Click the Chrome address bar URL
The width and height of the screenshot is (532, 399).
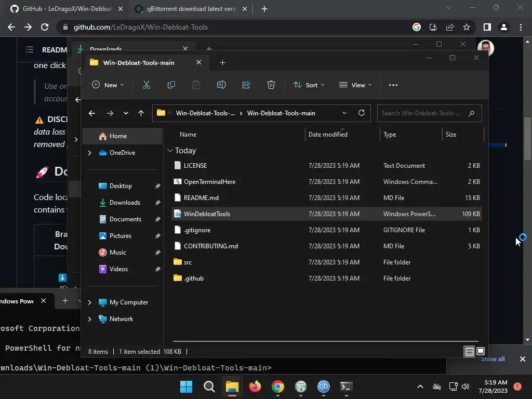(140, 27)
